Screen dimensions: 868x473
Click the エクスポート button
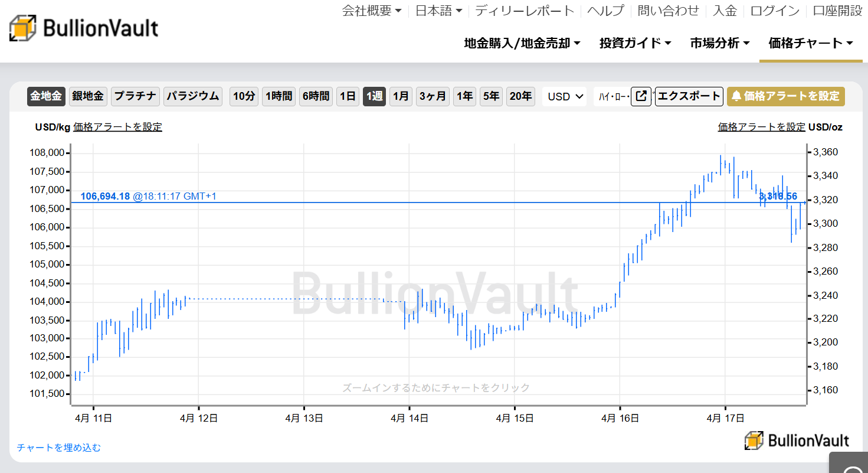(689, 96)
